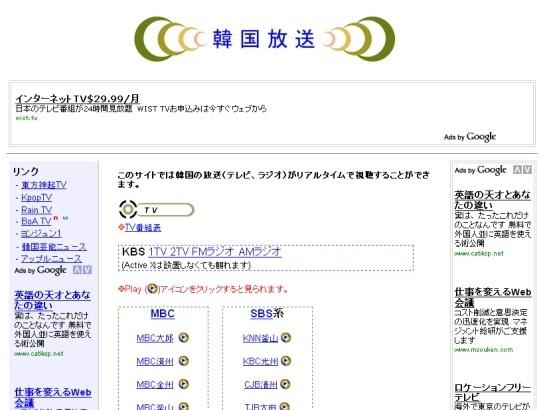Open MBC全州 text link
Image resolution: width=545 pixels, height=410 pixels.
click(x=155, y=385)
